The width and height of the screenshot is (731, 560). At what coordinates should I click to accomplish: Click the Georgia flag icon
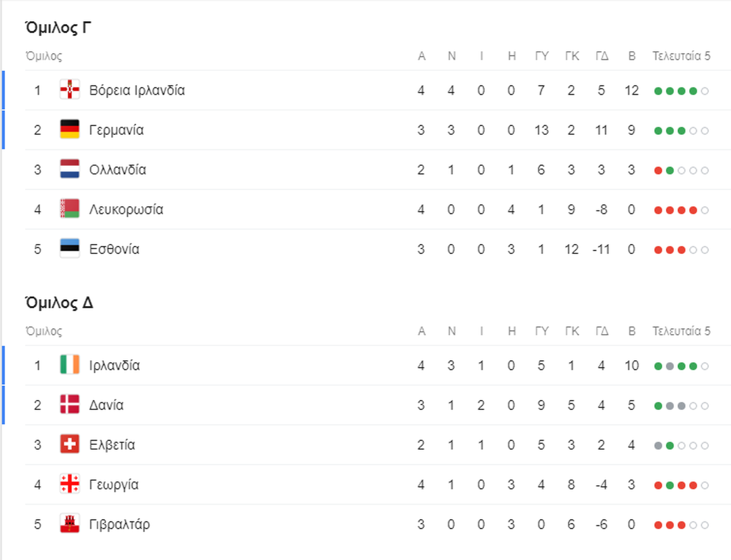70,484
